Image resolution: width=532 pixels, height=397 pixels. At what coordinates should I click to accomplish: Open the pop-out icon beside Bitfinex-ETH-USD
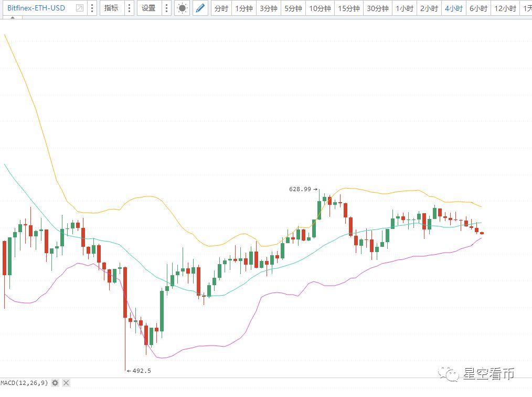pyautogui.click(x=79, y=8)
